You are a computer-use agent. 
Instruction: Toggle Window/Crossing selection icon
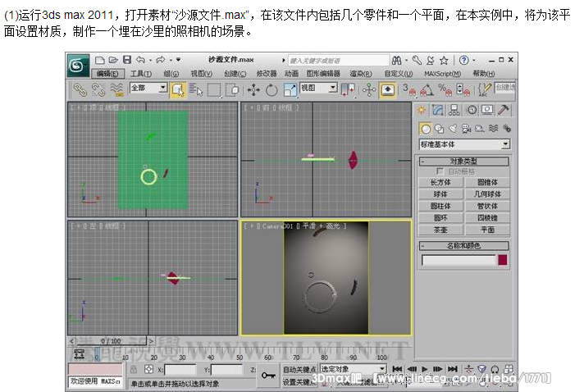232,90
